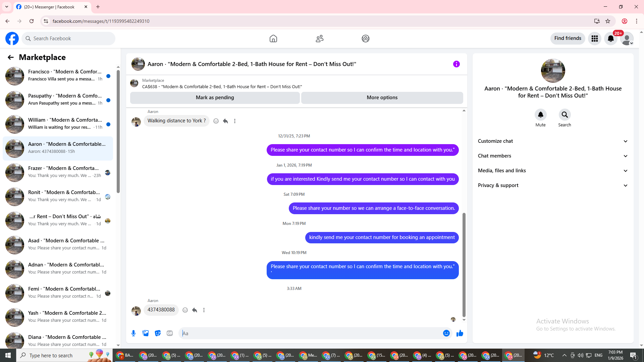Reply to the Walking distance message
Viewport: 644px width, 362px height.
225,121
